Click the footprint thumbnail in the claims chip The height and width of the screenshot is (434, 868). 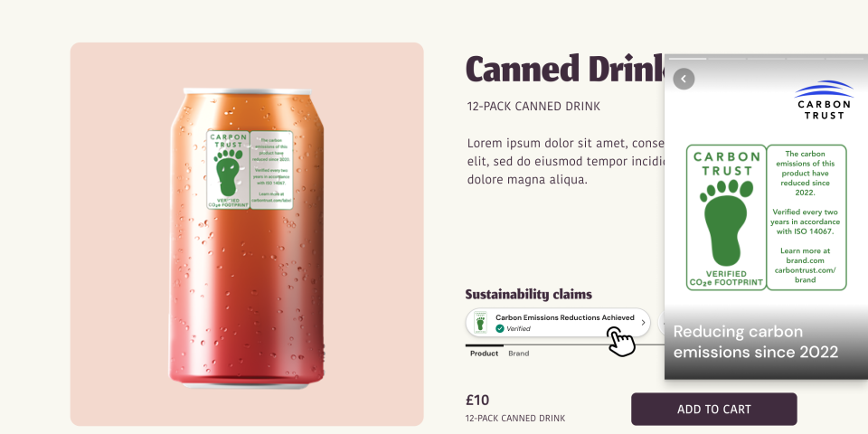pyautogui.click(x=480, y=322)
